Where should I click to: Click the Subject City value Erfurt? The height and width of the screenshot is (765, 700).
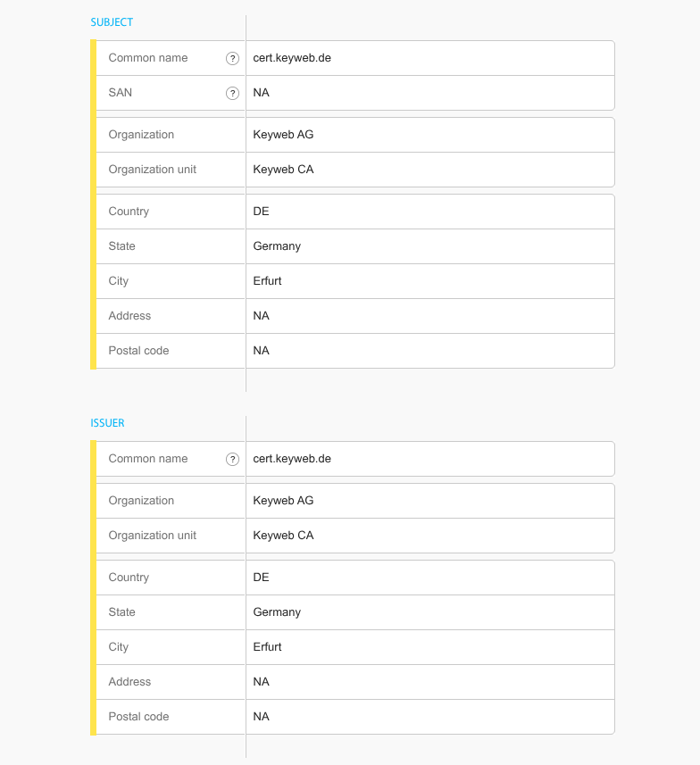tap(267, 281)
